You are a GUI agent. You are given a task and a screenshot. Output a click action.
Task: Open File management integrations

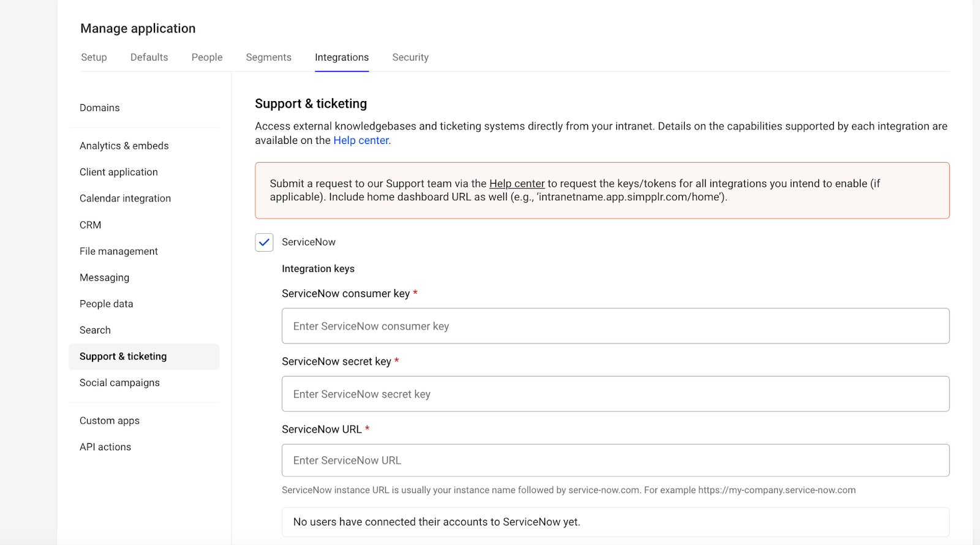(119, 251)
